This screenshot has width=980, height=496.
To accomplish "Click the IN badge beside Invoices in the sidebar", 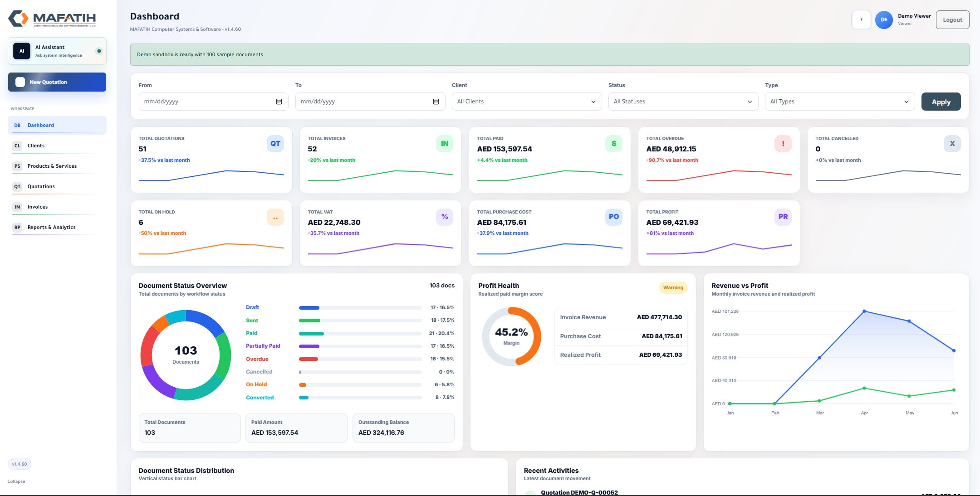I will [17, 207].
